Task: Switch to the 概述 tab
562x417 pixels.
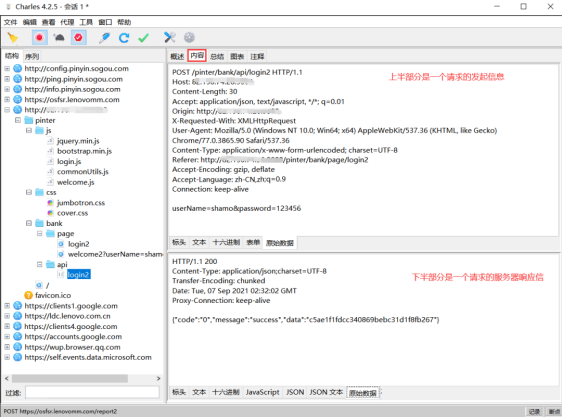Action: tap(177, 56)
